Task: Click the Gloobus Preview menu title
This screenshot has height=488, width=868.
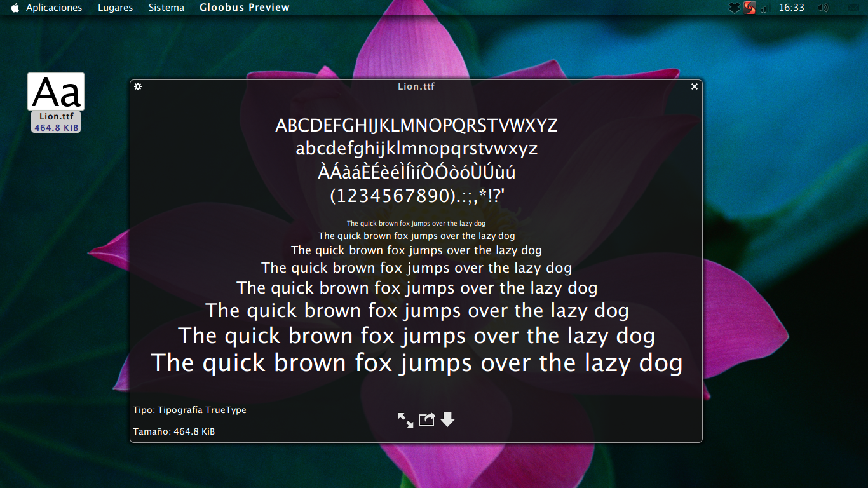Action: (245, 8)
